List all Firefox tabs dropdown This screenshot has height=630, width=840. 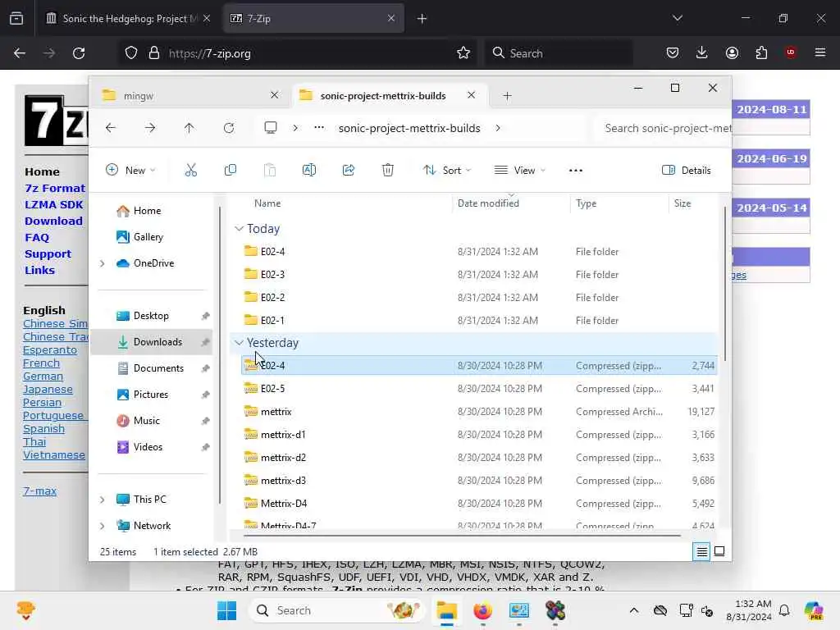pyautogui.click(x=677, y=18)
